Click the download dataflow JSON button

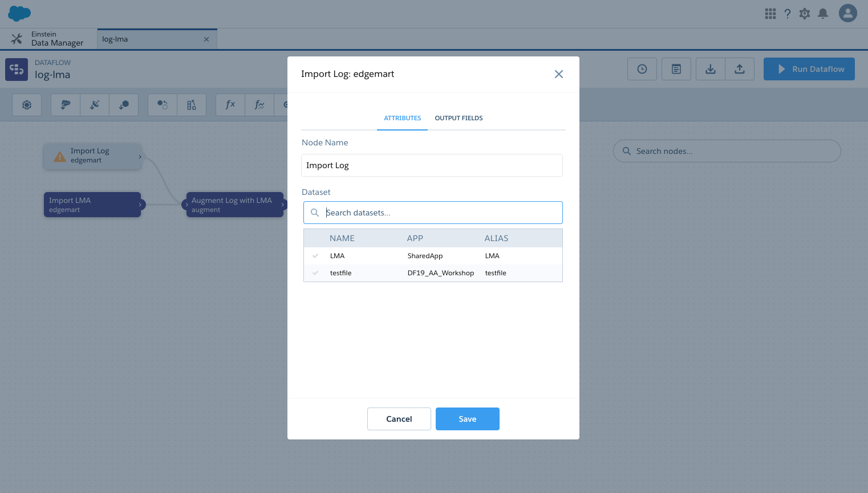point(711,69)
